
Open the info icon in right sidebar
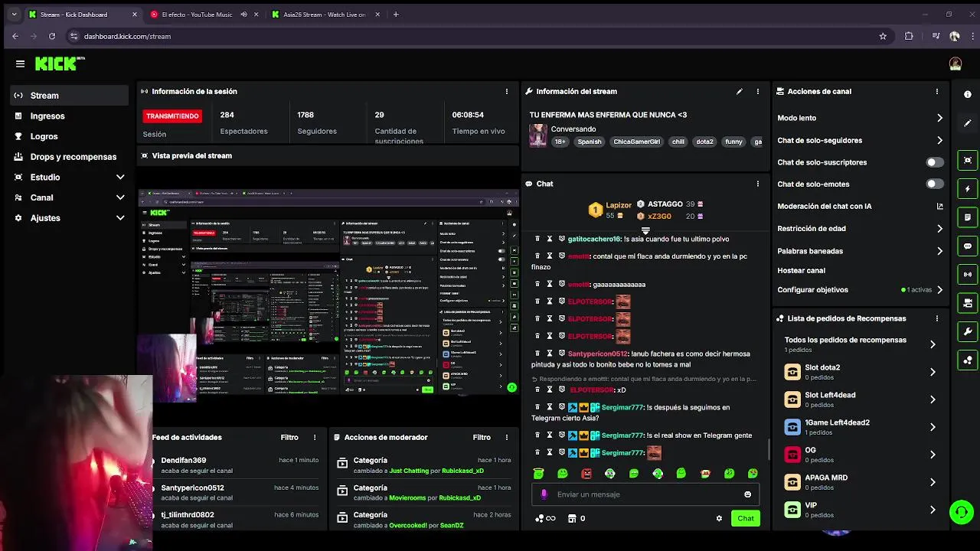click(968, 94)
